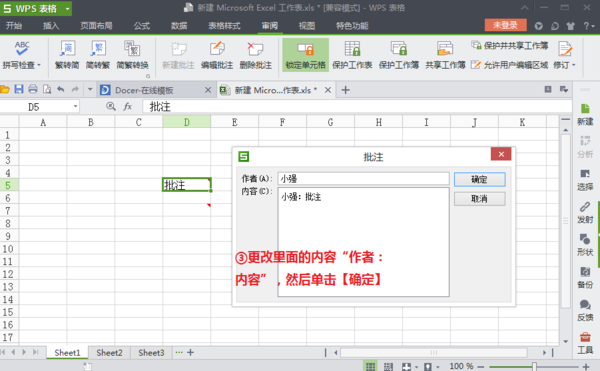This screenshot has height=371, width=600.
Task: Expand the quick access toolbar dropdown
Action: [90, 89]
